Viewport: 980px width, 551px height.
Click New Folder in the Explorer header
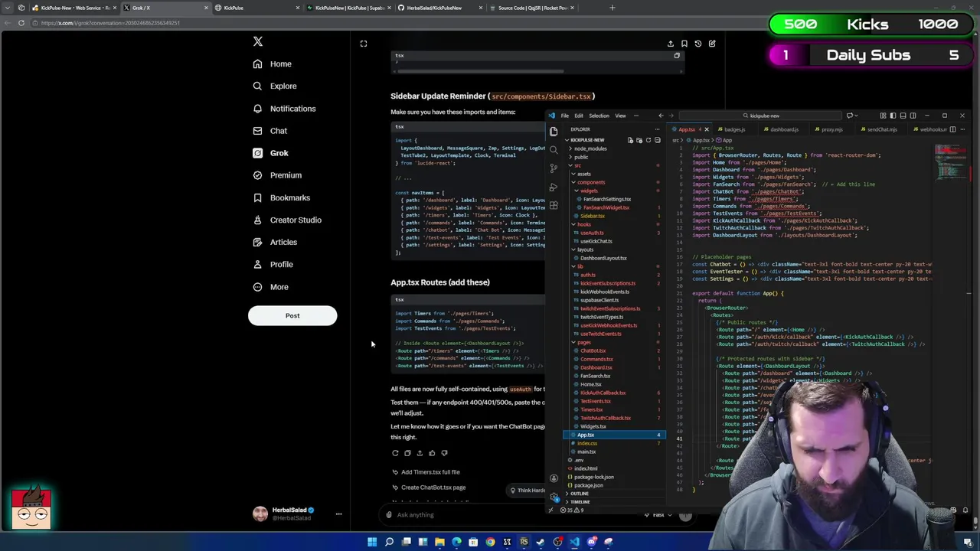pyautogui.click(x=639, y=140)
